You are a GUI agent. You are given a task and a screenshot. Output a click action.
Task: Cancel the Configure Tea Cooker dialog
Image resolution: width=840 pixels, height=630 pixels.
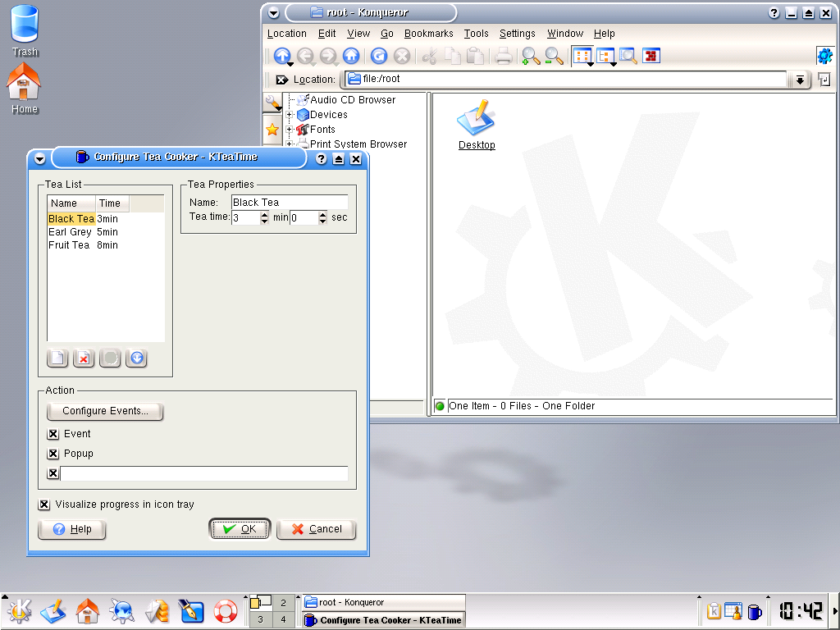pyautogui.click(x=317, y=529)
